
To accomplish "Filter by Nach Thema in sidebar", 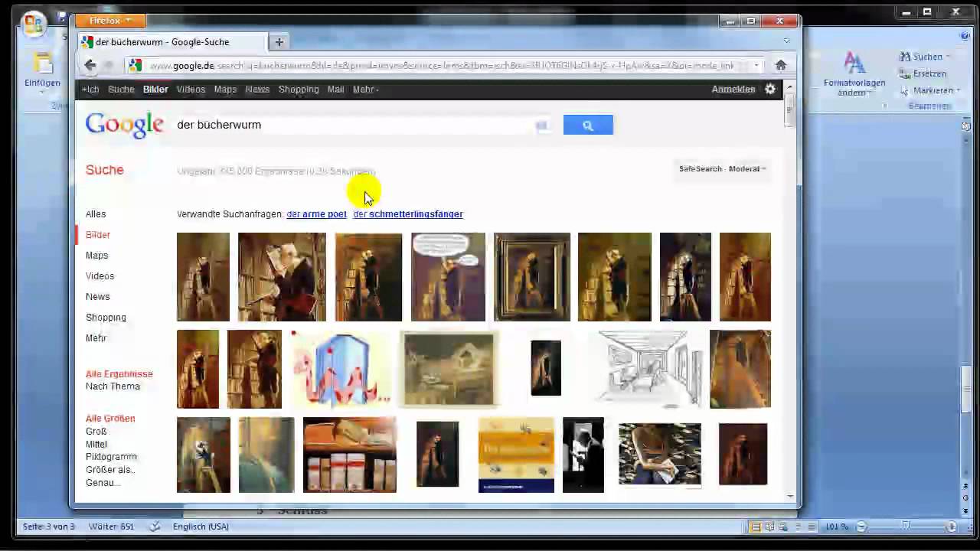I will click(113, 386).
